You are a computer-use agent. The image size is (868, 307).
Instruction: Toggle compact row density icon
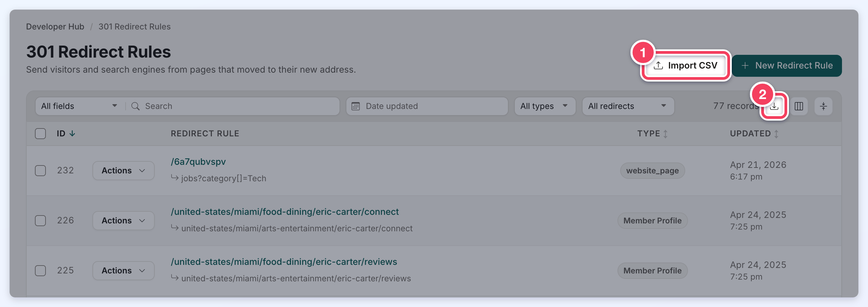pos(824,107)
